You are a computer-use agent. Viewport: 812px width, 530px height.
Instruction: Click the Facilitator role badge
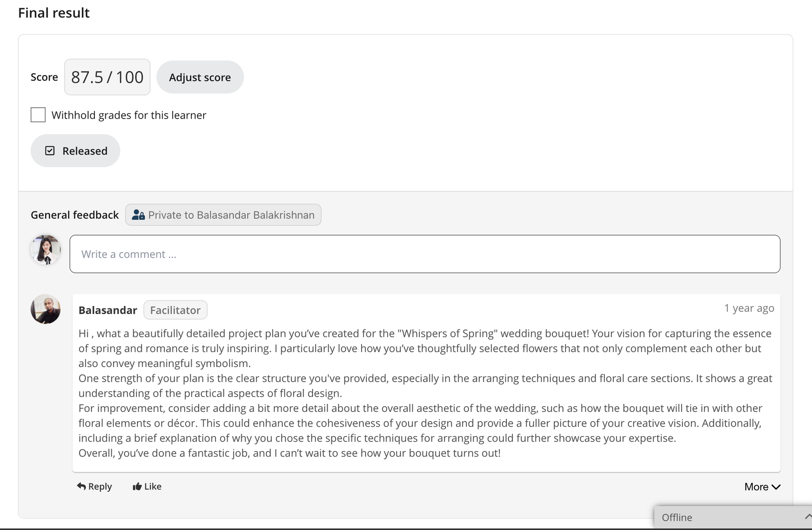175,310
